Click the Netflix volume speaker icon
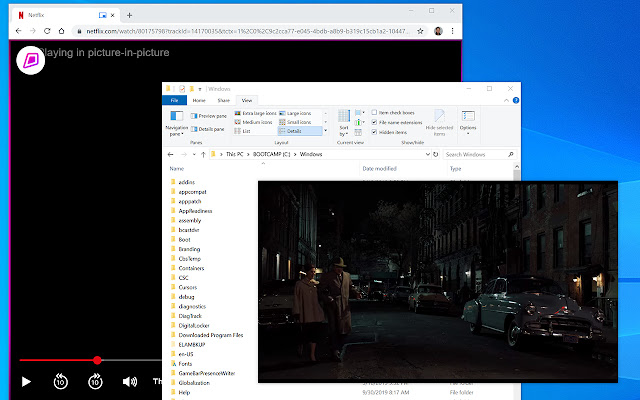This screenshot has height=400, width=640. [130, 382]
